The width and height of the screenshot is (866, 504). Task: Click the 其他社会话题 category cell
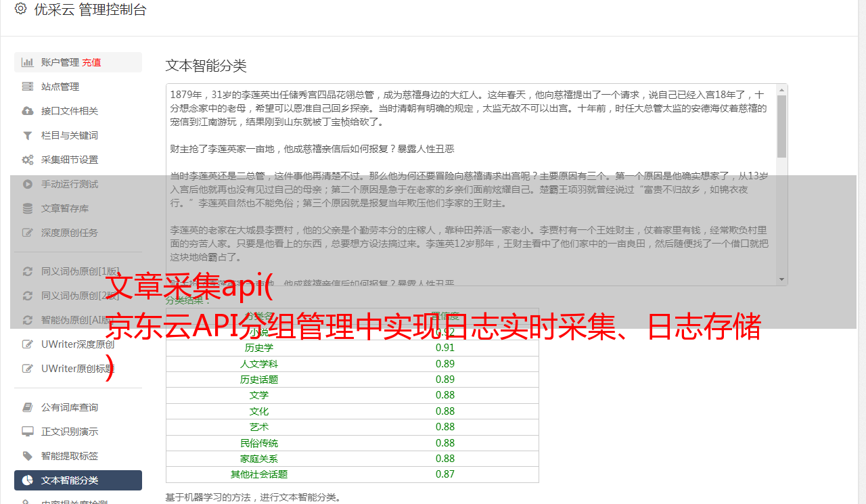pyautogui.click(x=259, y=474)
